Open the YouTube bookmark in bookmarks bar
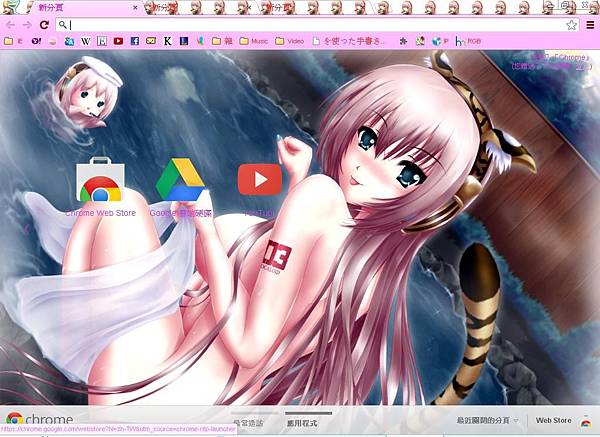The width and height of the screenshot is (600, 437). point(118,41)
